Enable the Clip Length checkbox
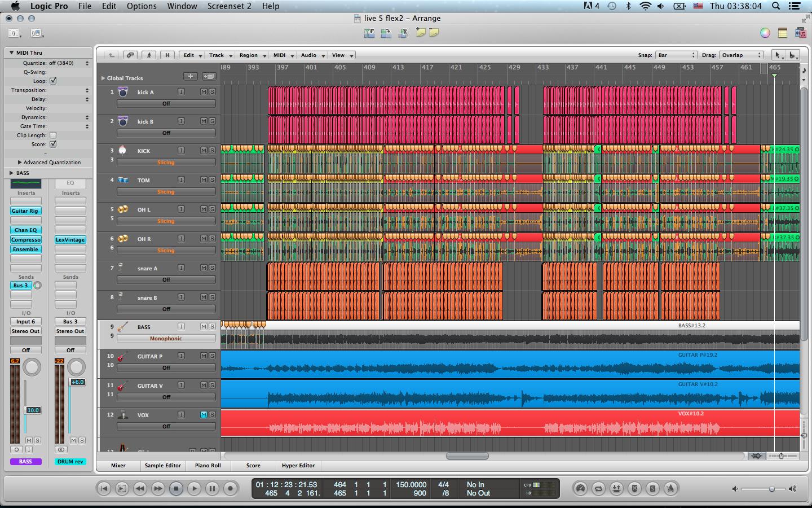812x508 pixels. coord(53,135)
